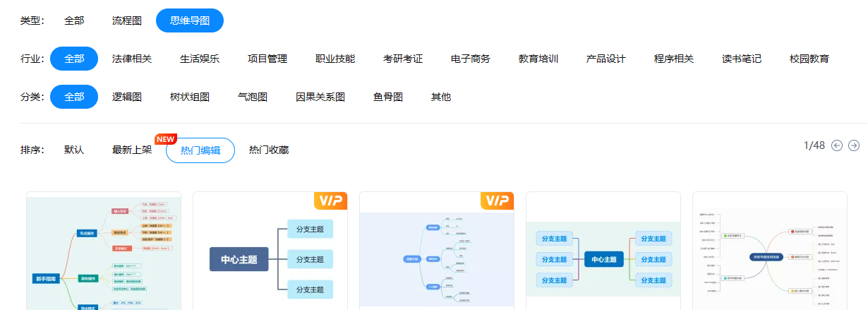
Task: Filter industry by 产品设计
Action: tap(606, 59)
